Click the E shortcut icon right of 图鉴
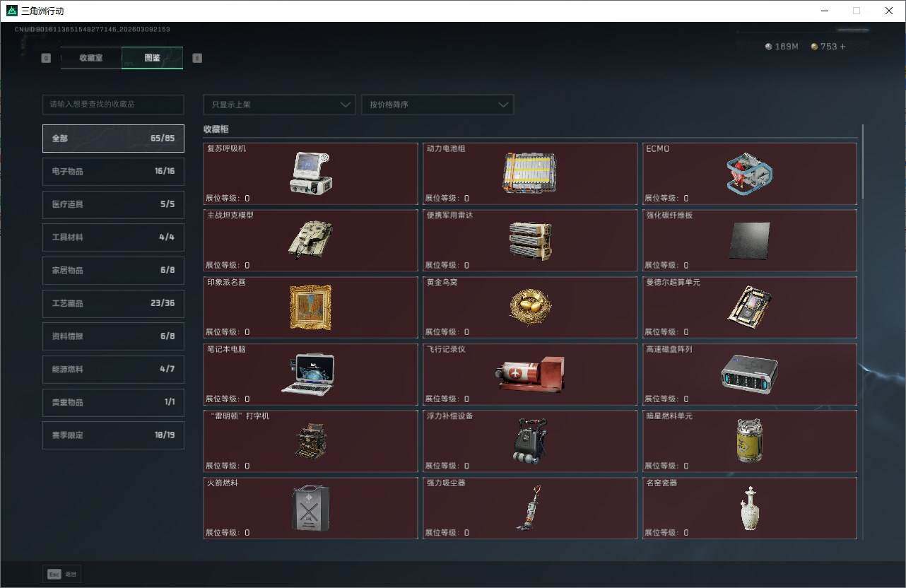The width and height of the screenshot is (906, 588). click(x=196, y=58)
